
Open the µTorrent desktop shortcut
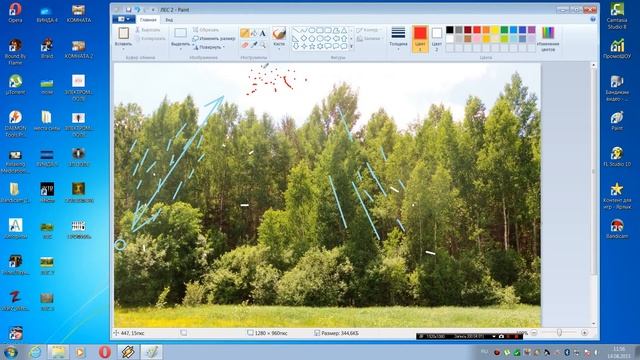15,84
